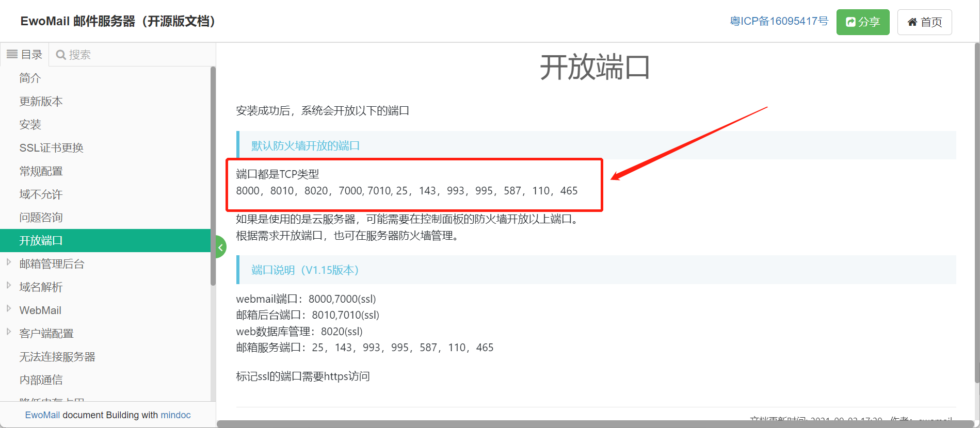Open the 邮箱管理后台 section
Image resolution: width=980 pixels, height=428 pixels.
pos(52,264)
